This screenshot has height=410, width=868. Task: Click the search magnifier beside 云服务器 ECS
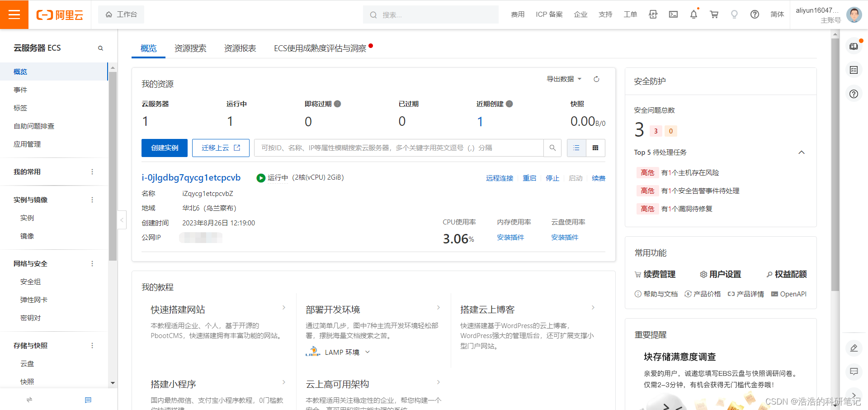(x=100, y=48)
